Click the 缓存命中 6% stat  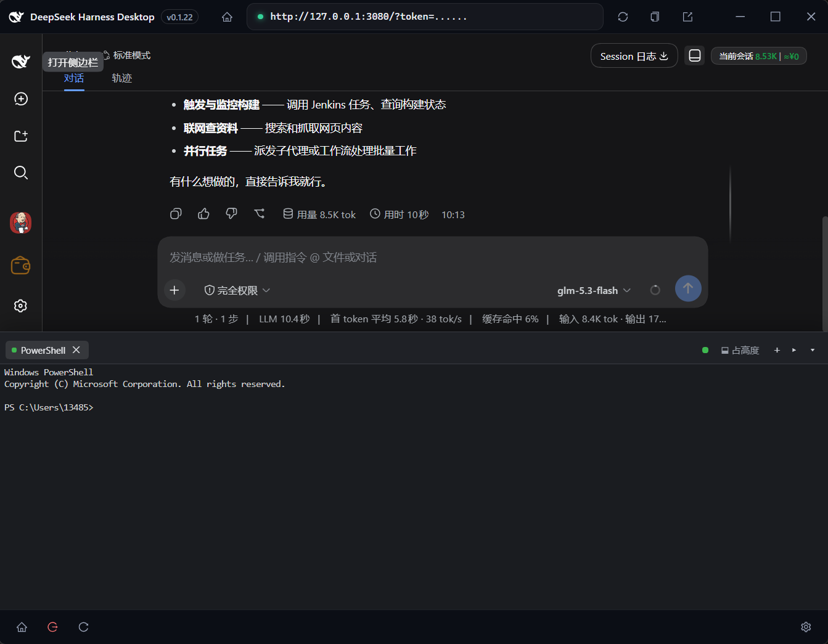coord(510,319)
